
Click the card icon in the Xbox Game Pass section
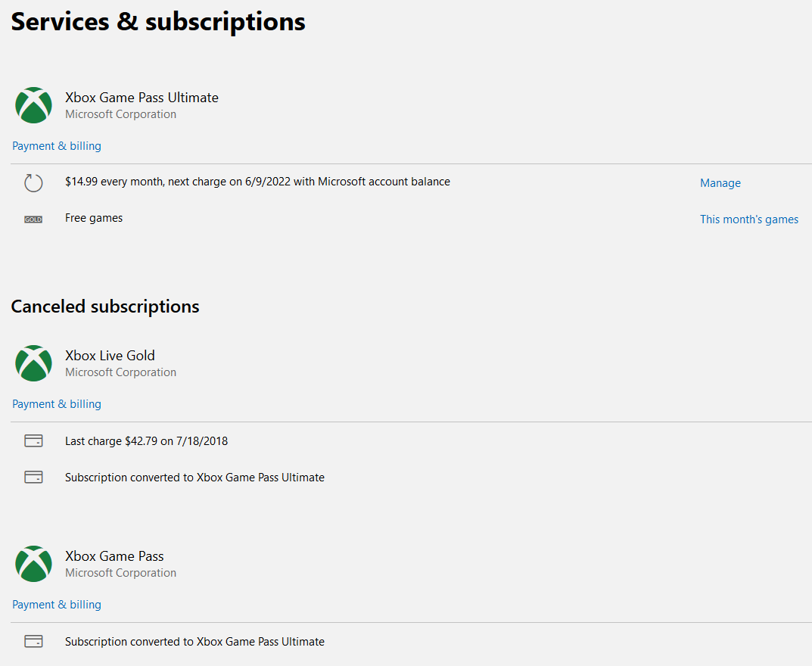[x=33, y=641]
